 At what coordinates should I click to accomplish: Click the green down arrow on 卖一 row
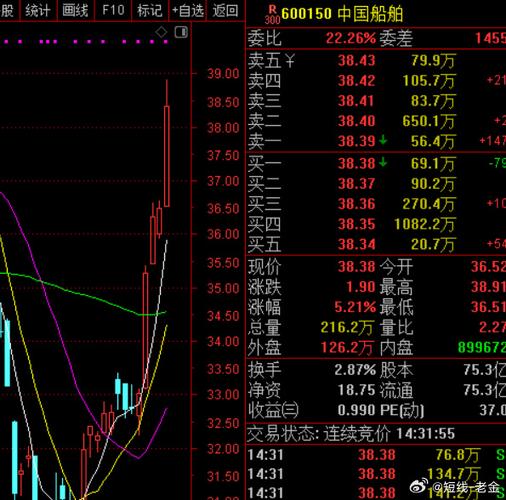[x=383, y=140]
